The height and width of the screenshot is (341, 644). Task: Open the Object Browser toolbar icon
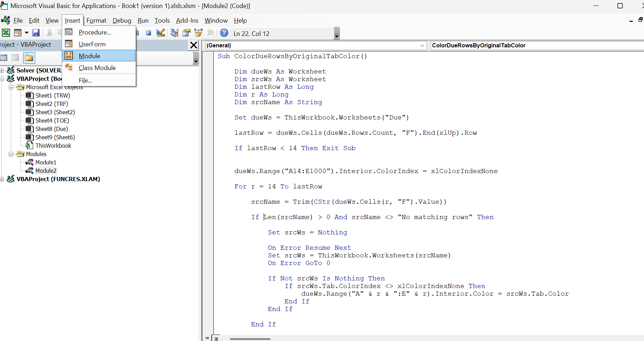tap(198, 33)
